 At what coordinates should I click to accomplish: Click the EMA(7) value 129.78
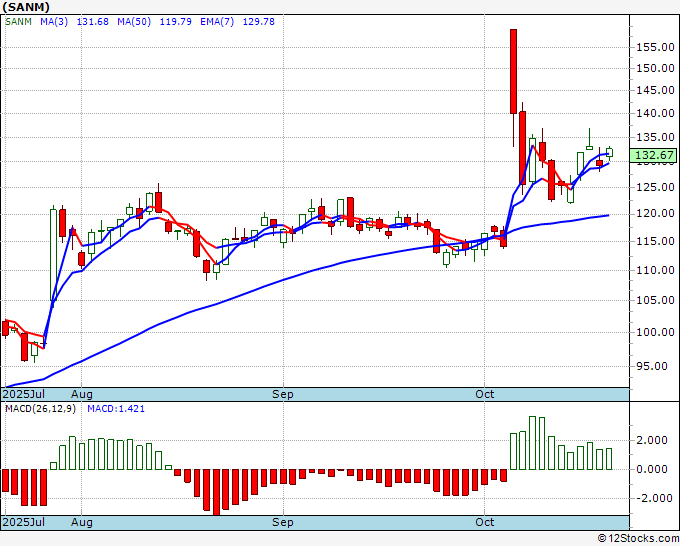click(x=258, y=22)
